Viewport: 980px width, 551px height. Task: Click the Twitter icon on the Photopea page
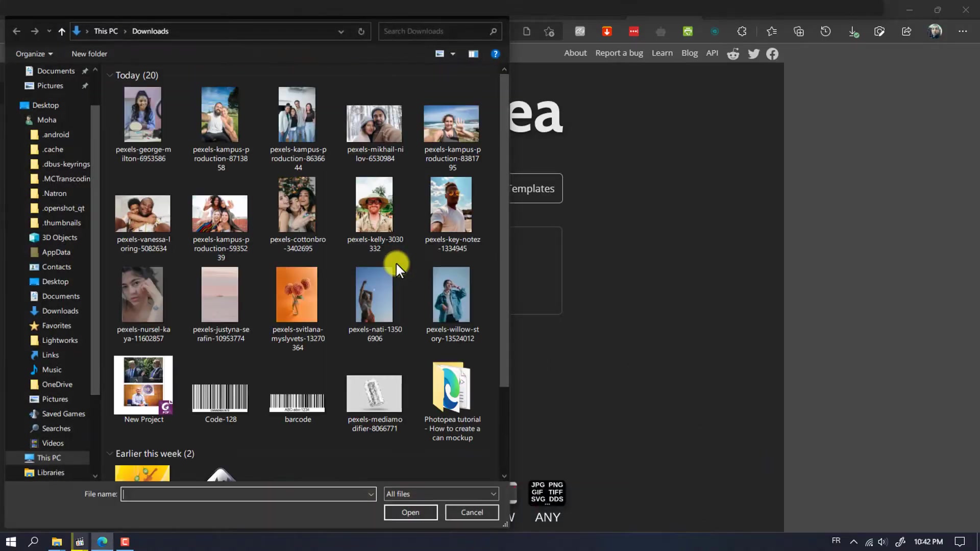tap(754, 53)
